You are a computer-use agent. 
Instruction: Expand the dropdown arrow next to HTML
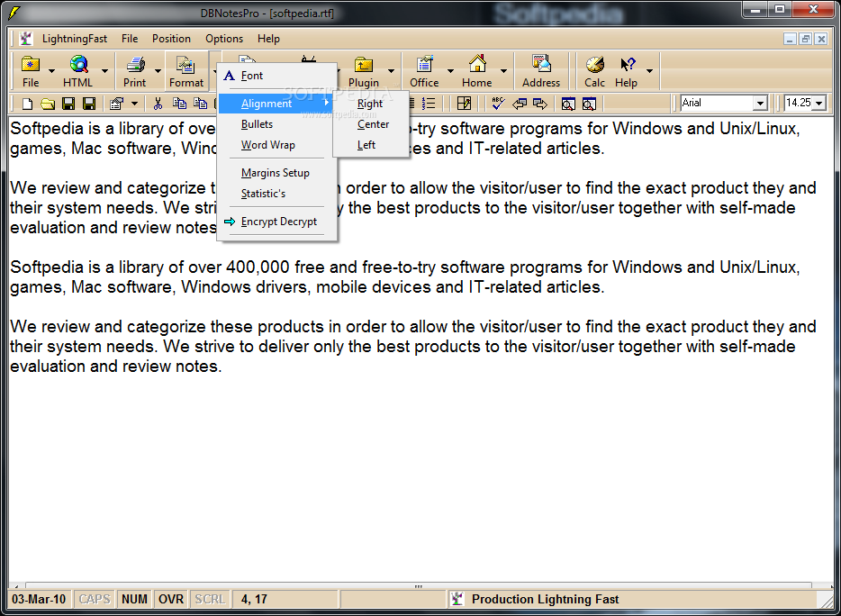(x=104, y=71)
